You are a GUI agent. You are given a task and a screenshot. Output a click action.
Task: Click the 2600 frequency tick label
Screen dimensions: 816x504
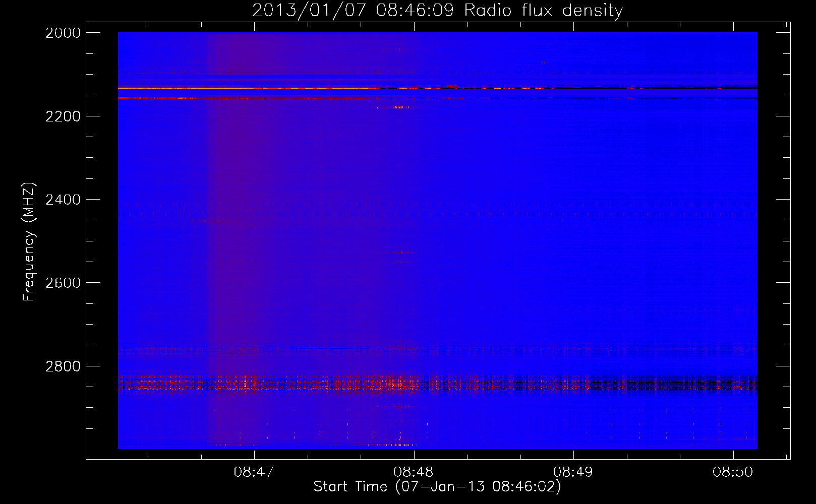click(63, 283)
